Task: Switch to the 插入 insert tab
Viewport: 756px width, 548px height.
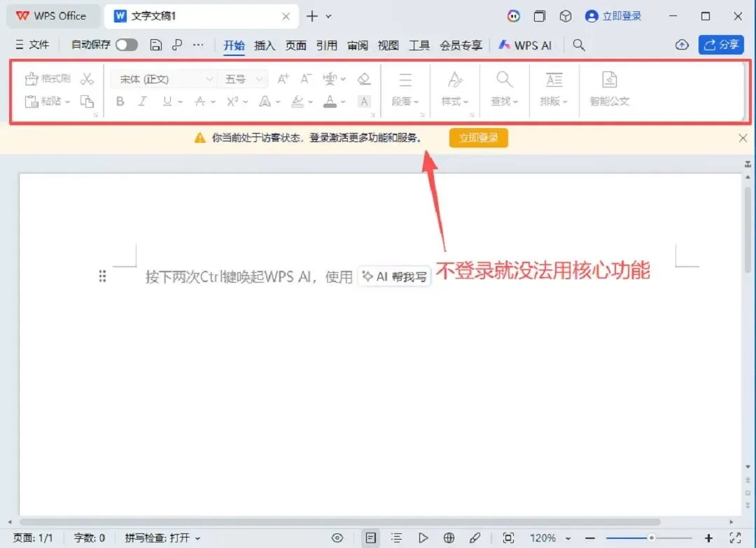Action: [x=265, y=45]
